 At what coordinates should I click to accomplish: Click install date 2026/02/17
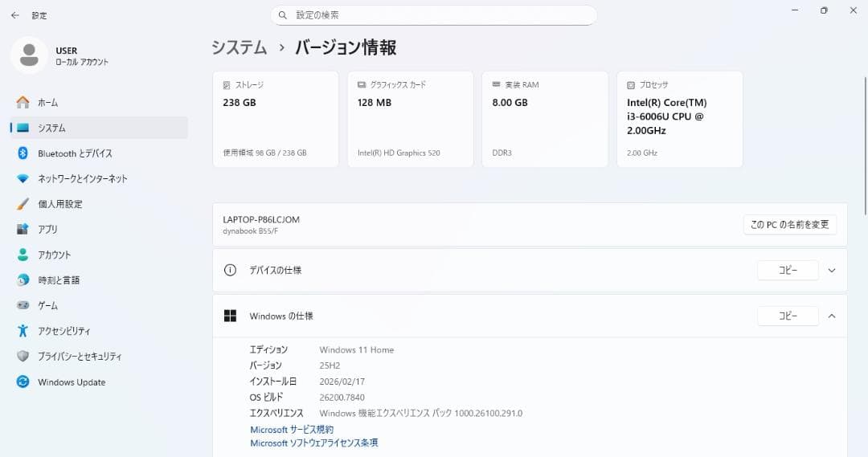(342, 382)
